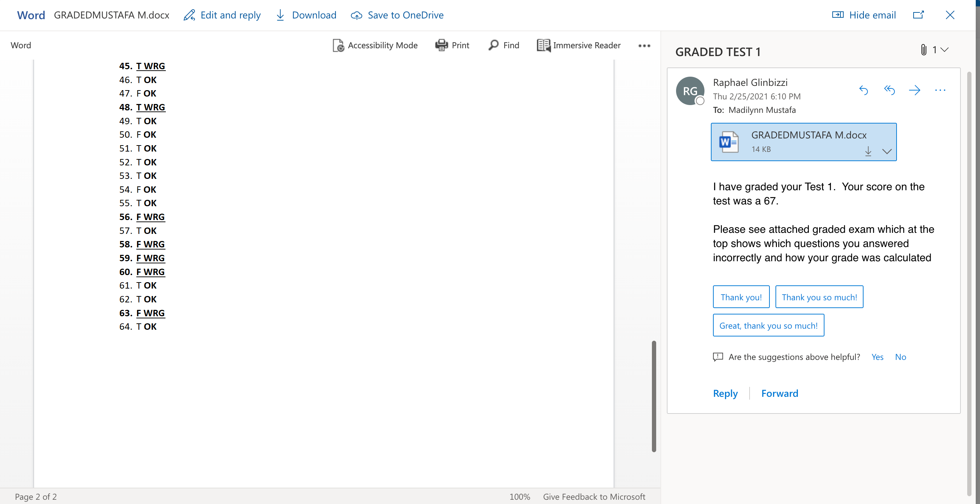Image resolution: width=980 pixels, height=504 pixels.
Task: Click answer line '60. F WRG'
Action: point(142,272)
